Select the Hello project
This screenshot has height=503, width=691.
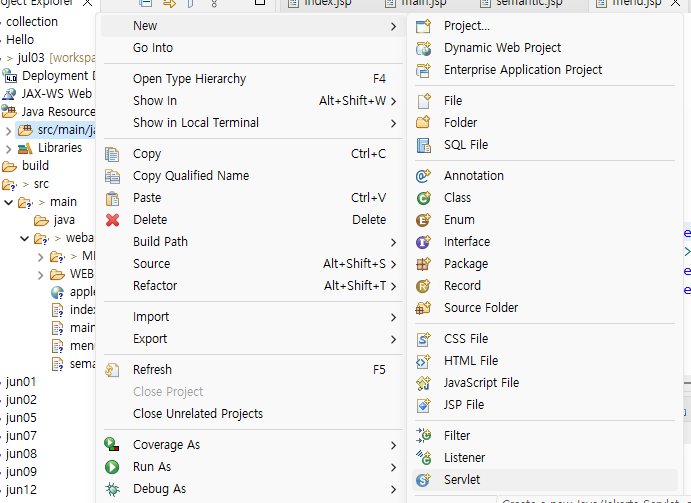point(20,40)
